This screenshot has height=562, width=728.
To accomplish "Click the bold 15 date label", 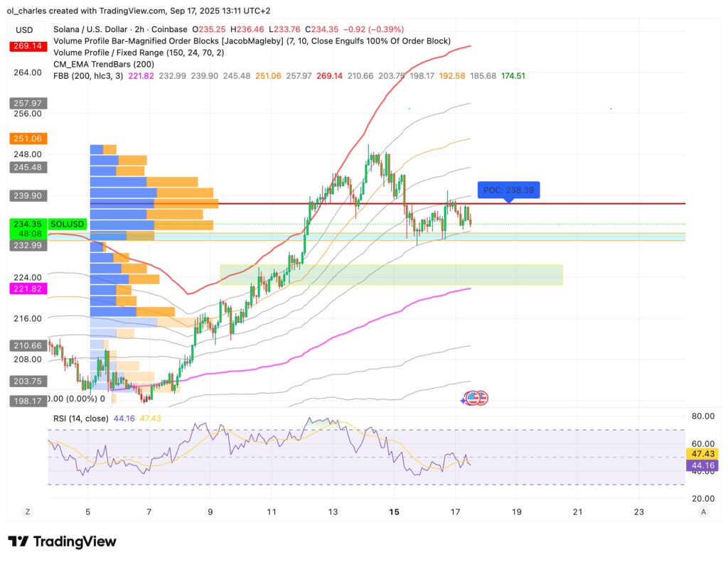I will (394, 512).
